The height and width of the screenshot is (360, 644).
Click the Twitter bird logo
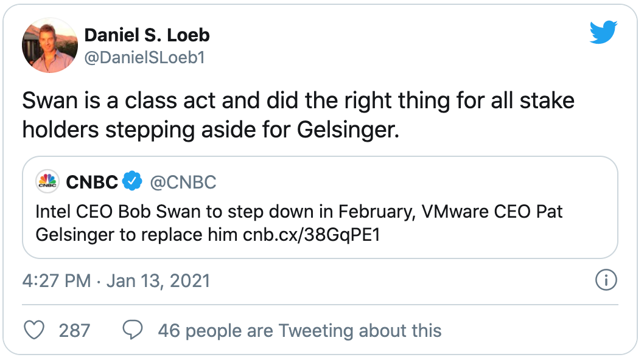pyautogui.click(x=603, y=32)
